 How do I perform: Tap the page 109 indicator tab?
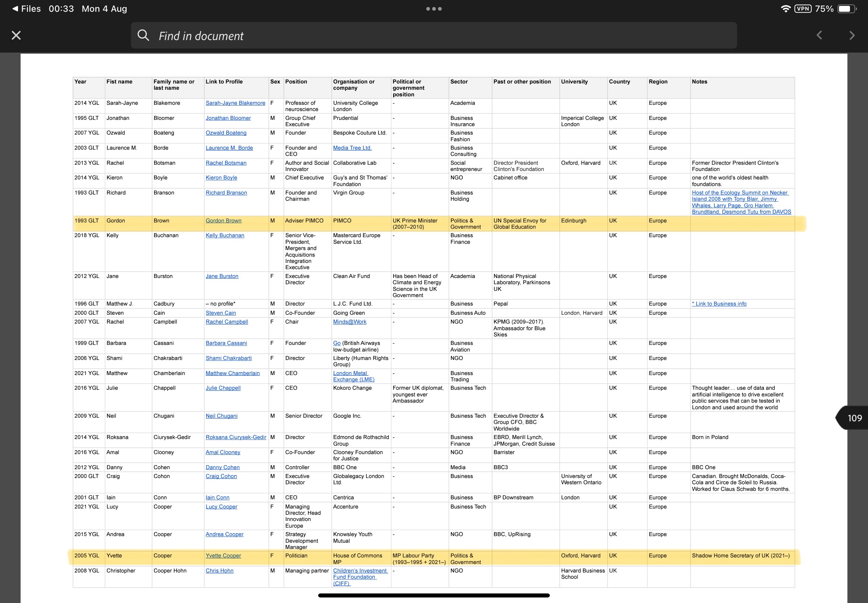(x=852, y=418)
